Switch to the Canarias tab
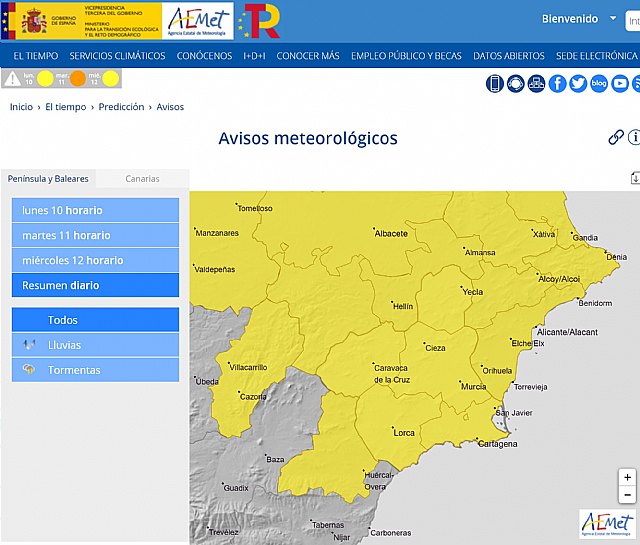The height and width of the screenshot is (545, 640). [142, 179]
